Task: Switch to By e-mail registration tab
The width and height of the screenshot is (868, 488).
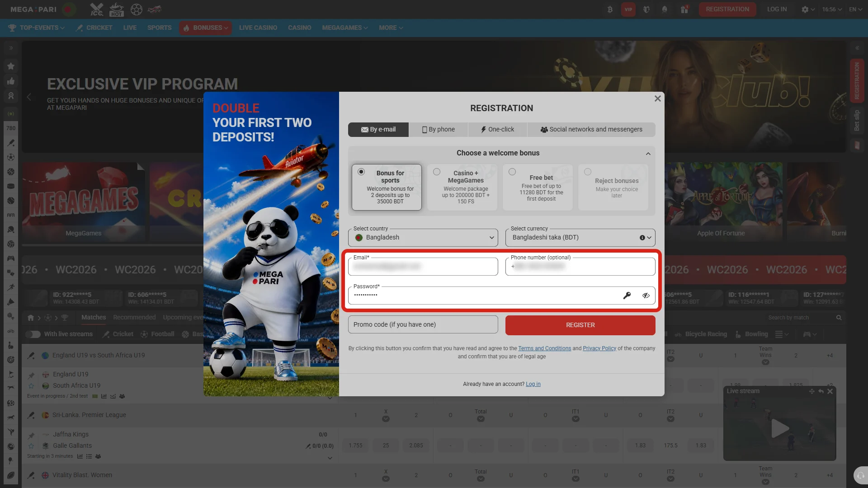Action: 378,130
